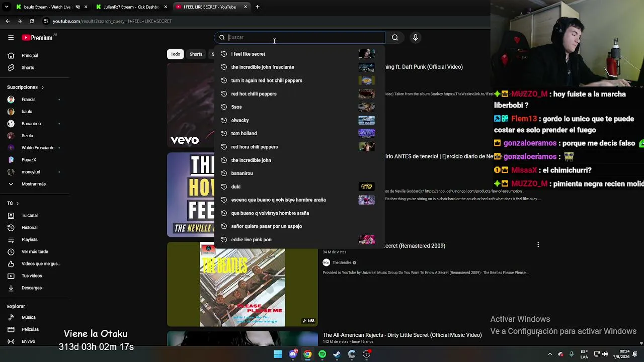Expand the Suscripciones section chevron

(42, 87)
